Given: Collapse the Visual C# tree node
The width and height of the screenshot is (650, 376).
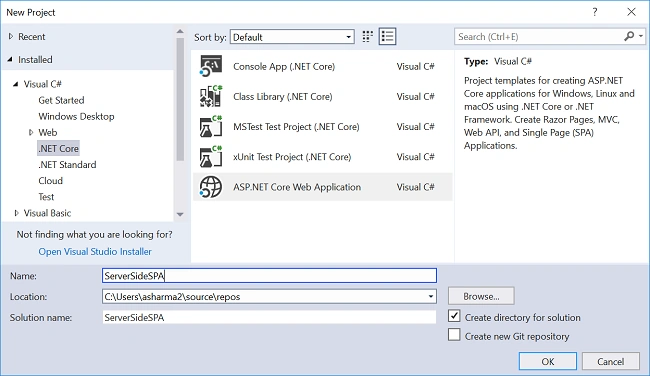Looking at the screenshot, I should [x=15, y=84].
